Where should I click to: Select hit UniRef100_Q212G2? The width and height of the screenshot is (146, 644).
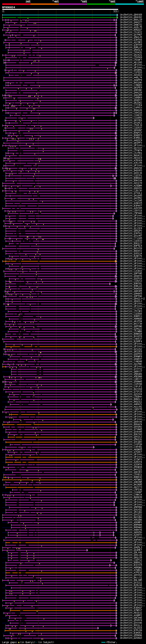131,349
